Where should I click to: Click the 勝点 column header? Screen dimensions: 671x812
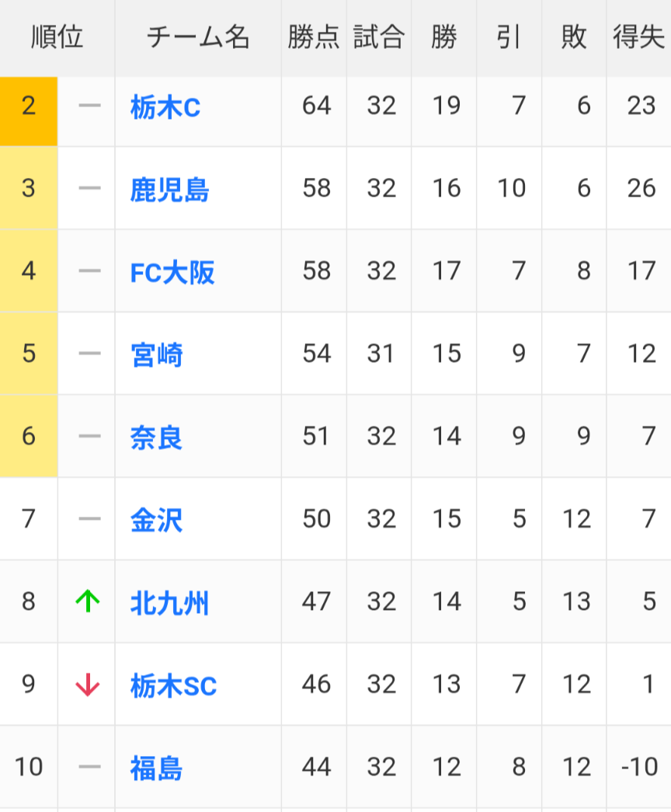click(314, 37)
